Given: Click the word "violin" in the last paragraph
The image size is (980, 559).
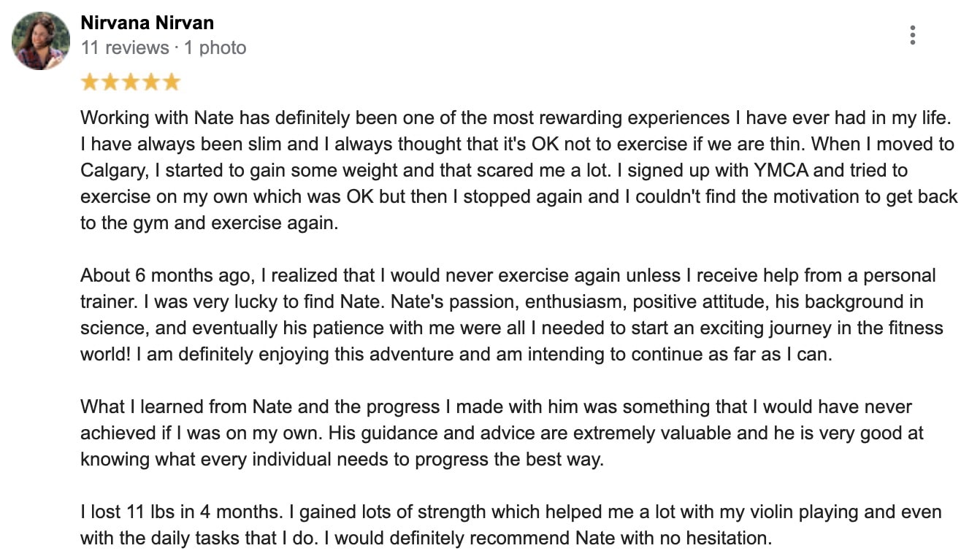Looking at the screenshot, I should [771, 512].
